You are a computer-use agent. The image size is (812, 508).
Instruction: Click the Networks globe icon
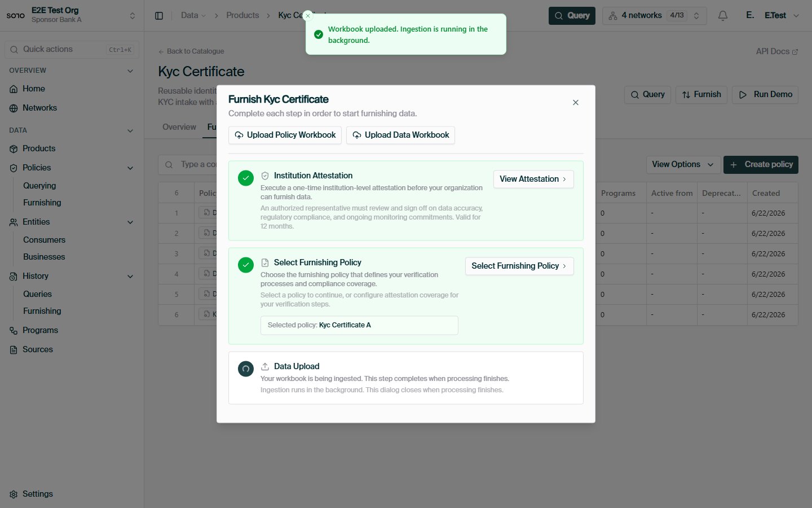pyautogui.click(x=14, y=108)
